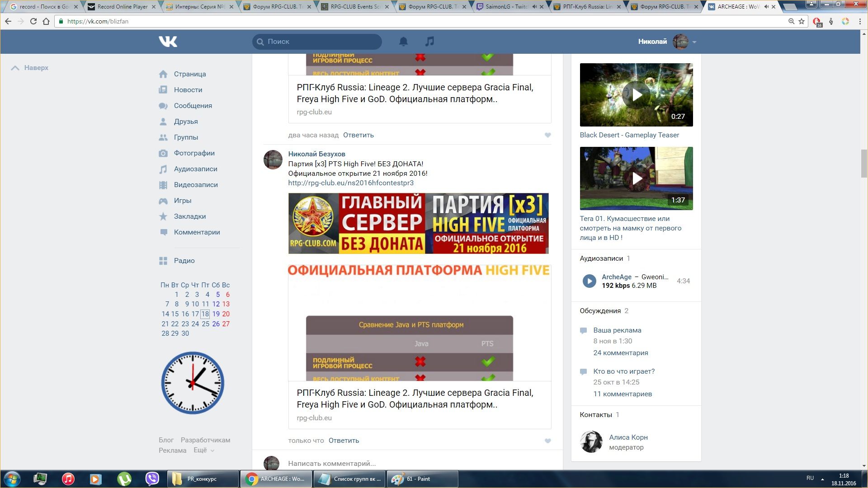Click the Фотографии camera icon
Viewport: 868px width, 488px height.
(163, 153)
